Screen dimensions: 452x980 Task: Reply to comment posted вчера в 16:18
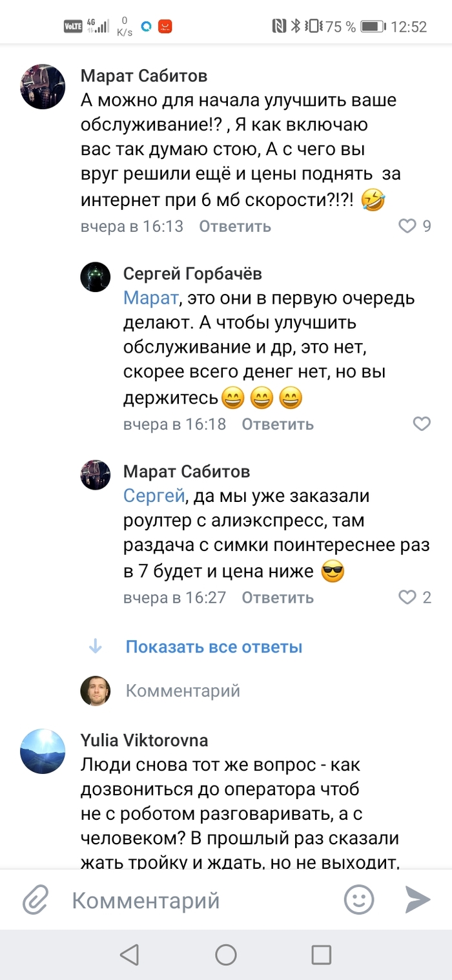point(278,424)
